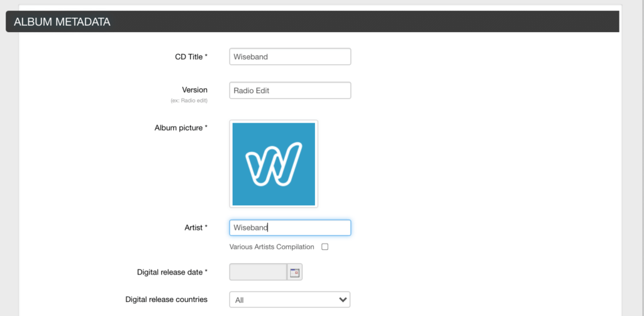Focus the Artist text field
644x316 pixels.
click(290, 228)
